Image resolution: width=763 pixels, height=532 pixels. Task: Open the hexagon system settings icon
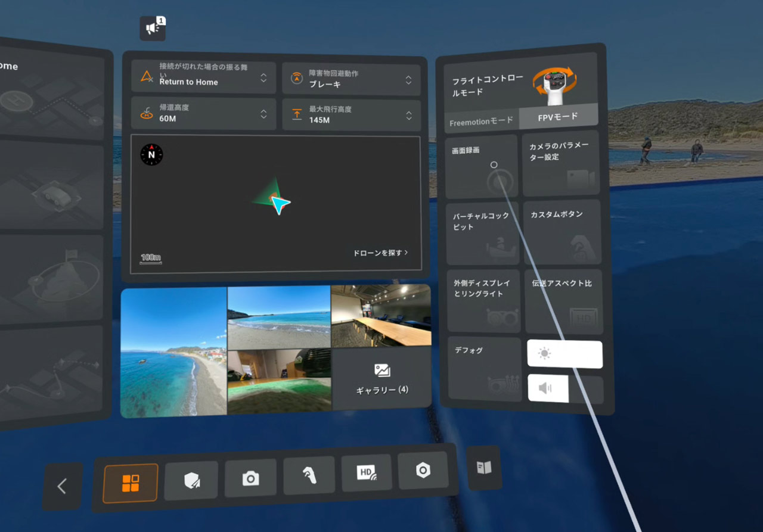coord(423,470)
